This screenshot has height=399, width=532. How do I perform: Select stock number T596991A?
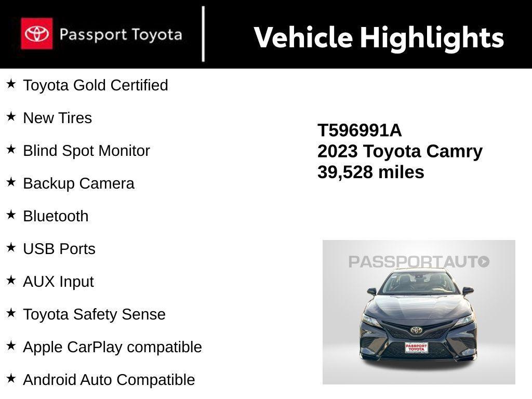tap(360, 130)
